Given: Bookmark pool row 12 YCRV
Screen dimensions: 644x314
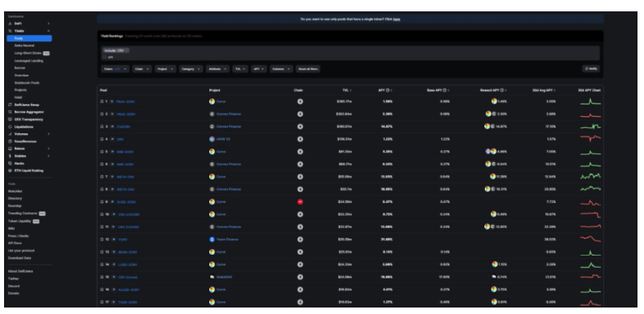Looking at the screenshot, I should (x=102, y=239).
